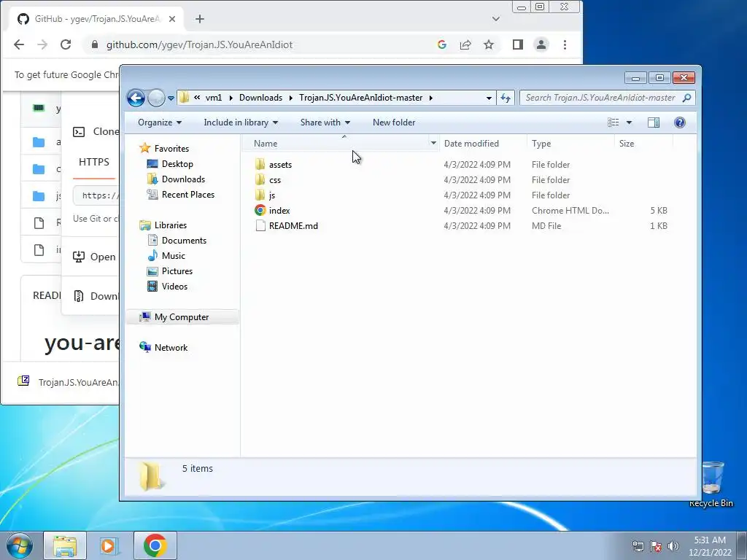Select the assets folder

pos(280,165)
